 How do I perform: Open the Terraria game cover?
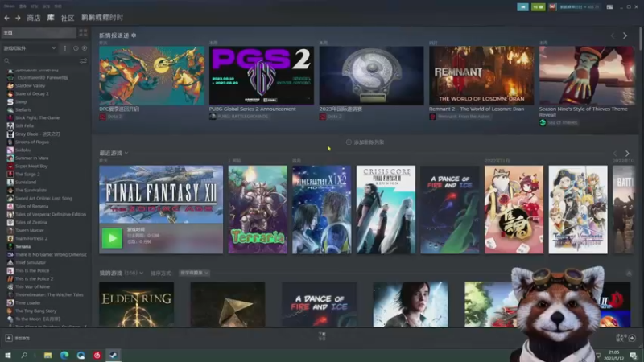coord(258,209)
